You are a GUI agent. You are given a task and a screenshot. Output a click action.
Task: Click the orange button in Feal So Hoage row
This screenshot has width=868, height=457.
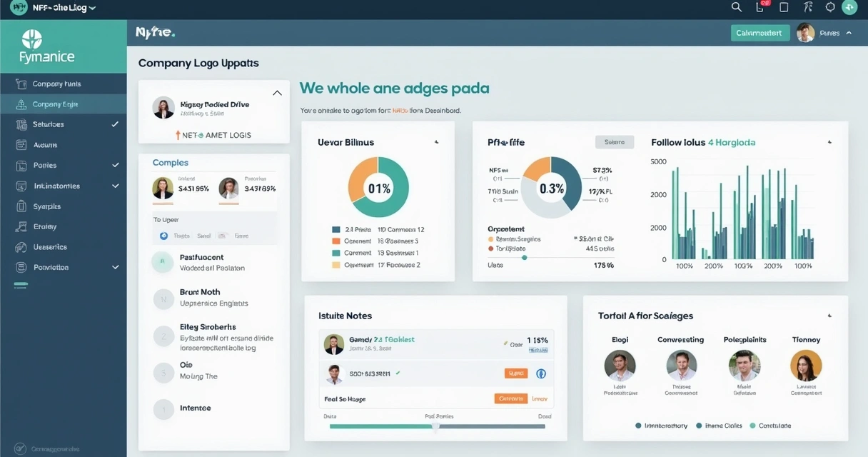click(x=511, y=398)
